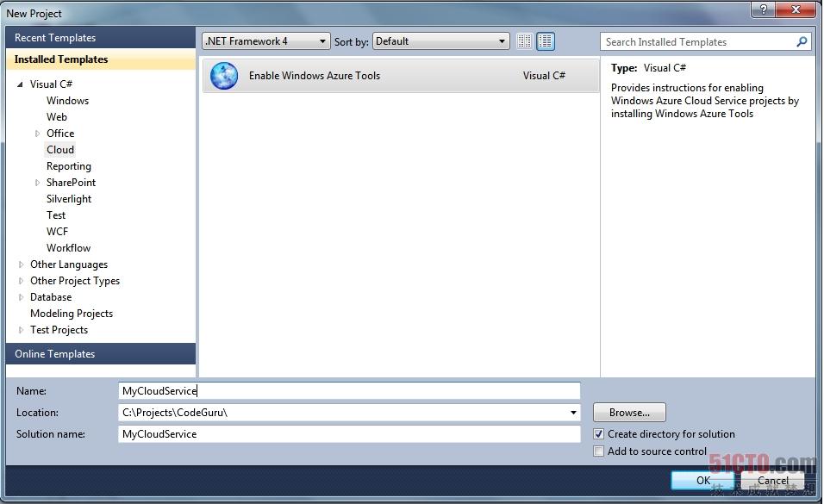This screenshot has height=504, width=824.
Task: Expand the Office tree node
Action: coord(38,134)
